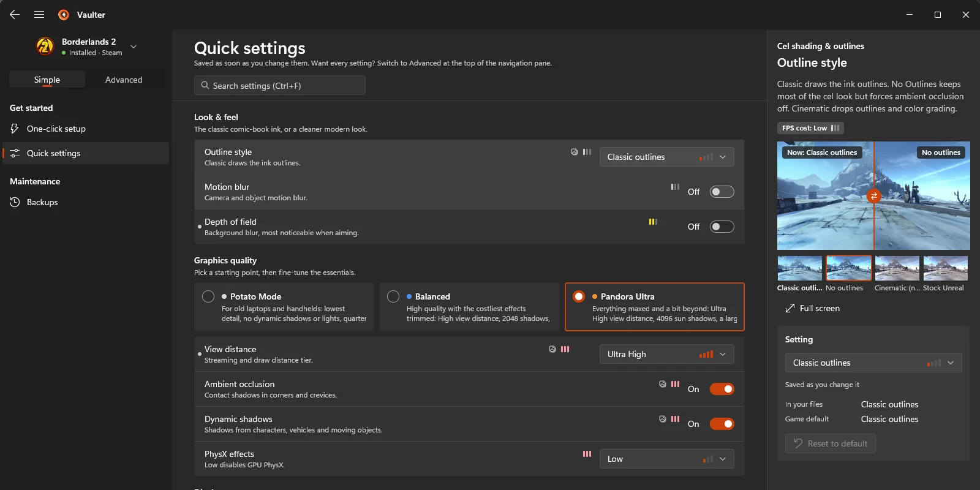Image resolution: width=980 pixels, height=490 pixels.
Task: Click the FPS cost bars for Ambient occlusion
Action: coord(675,384)
